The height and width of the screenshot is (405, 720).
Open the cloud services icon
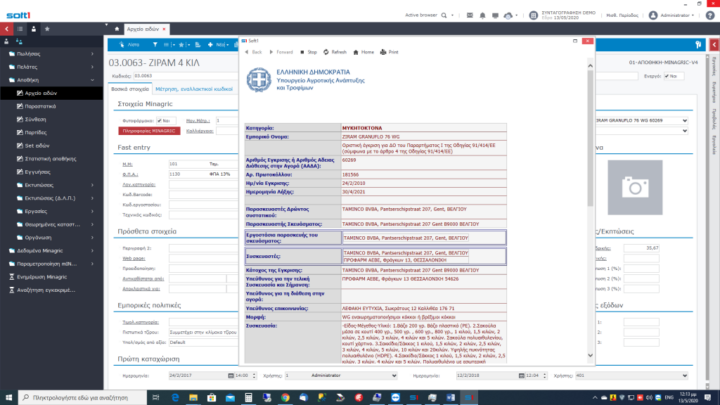coord(508,15)
